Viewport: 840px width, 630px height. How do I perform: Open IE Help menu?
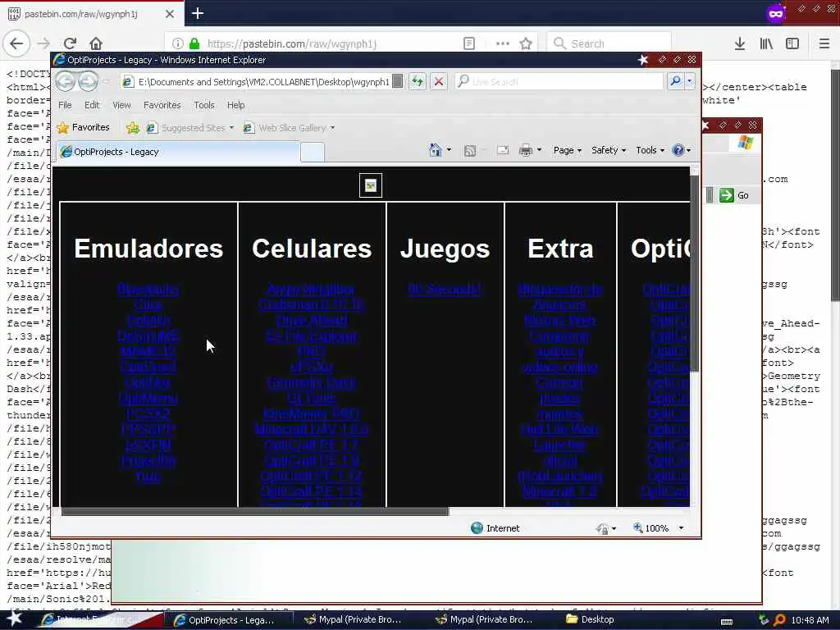tap(235, 105)
